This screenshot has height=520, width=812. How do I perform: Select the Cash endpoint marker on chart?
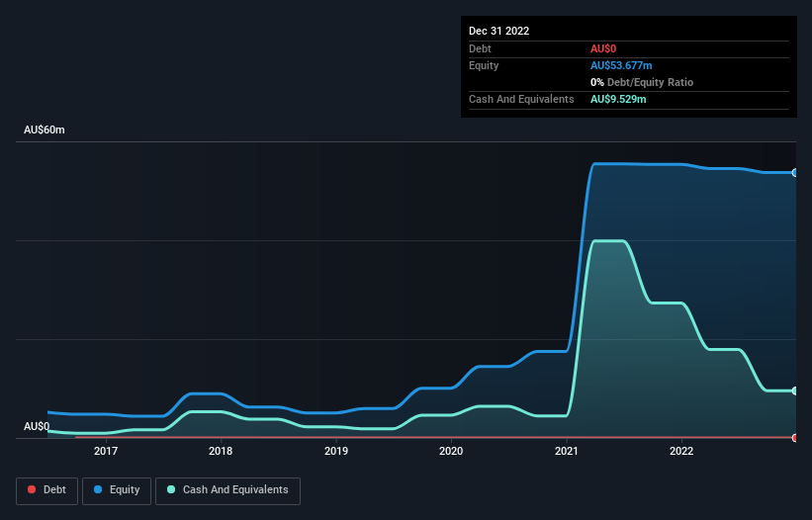click(x=795, y=391)
